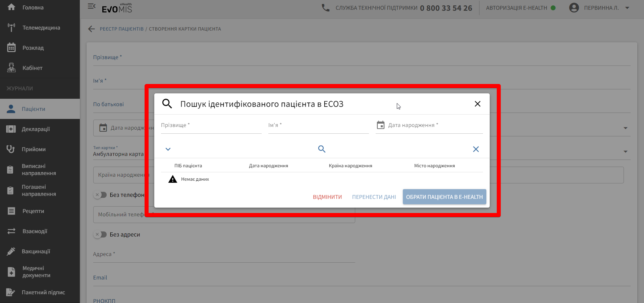Image resolution: width=644 pixels, height=303 pixels.
Task: Open the right-side field dropdown arrow
Action: tap(626, 128)
